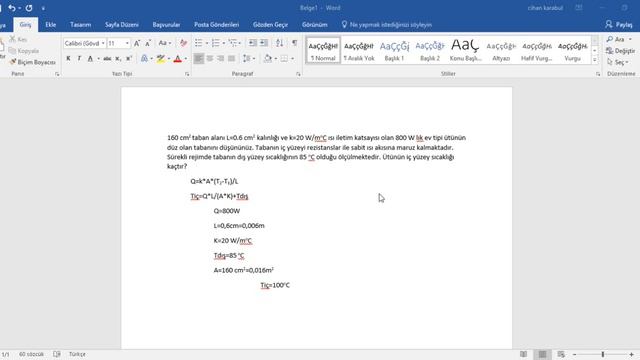
Task: Open the Change Case Aa dropdown
Action: click(x=164, y=43)
